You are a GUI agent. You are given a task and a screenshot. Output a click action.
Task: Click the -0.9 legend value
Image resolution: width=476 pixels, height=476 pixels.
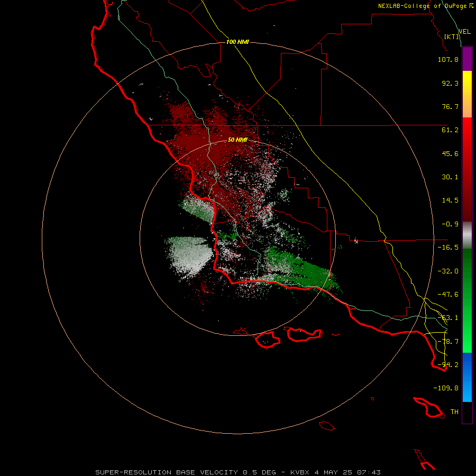[450, 224]
